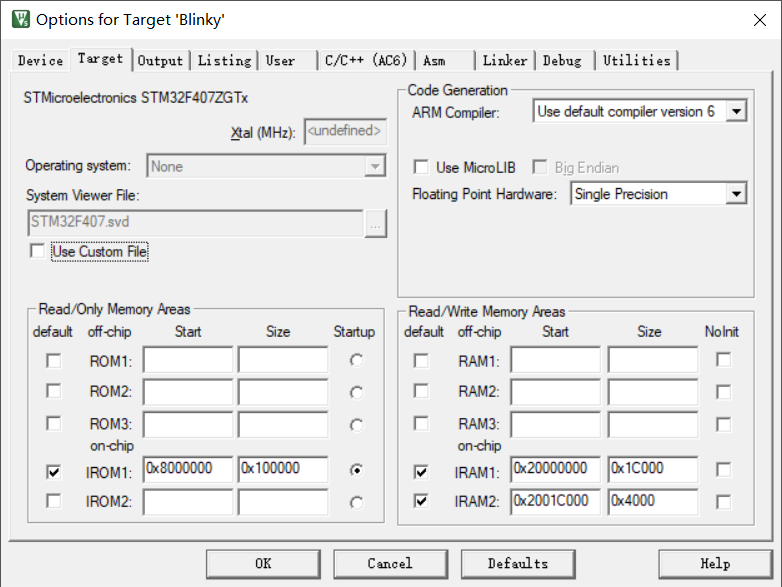Enable the Use Custom File checkbox
Viewport: 782px width, 587px height.
coord(37,251)
